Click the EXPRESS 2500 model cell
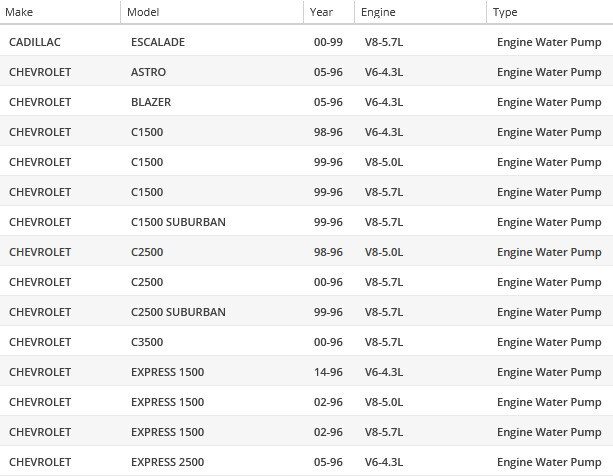Viewport: 613px width, 476px height. 167,462
